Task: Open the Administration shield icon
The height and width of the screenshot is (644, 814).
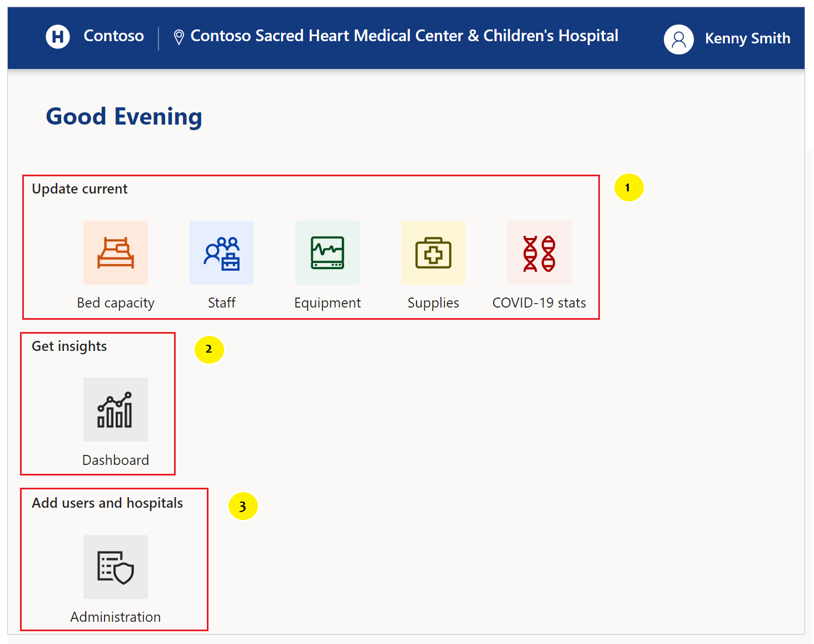Action: (116, 567)
